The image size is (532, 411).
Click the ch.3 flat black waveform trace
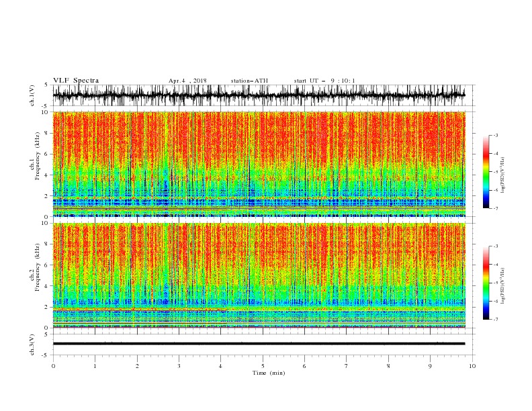(259, 344)
